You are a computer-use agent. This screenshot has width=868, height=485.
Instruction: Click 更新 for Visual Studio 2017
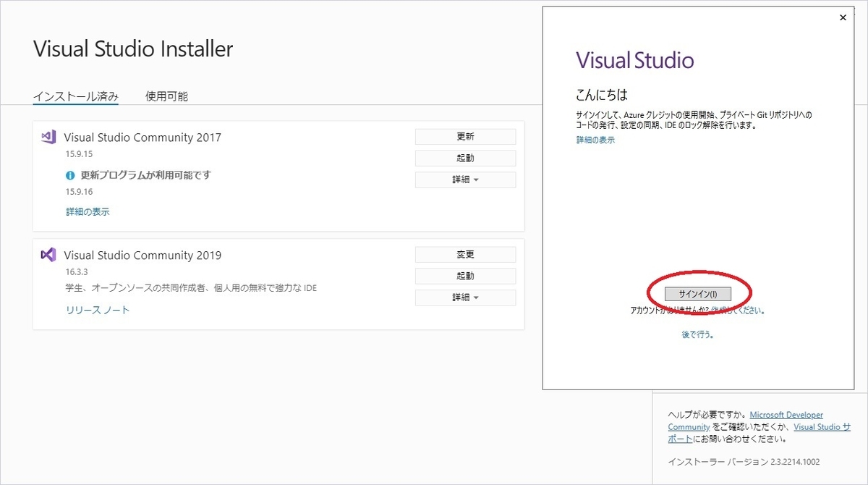pos(465,137)
